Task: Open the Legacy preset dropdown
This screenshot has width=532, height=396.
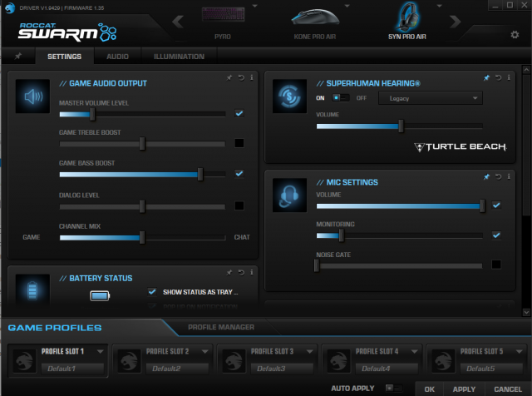Action: [430, 98]
